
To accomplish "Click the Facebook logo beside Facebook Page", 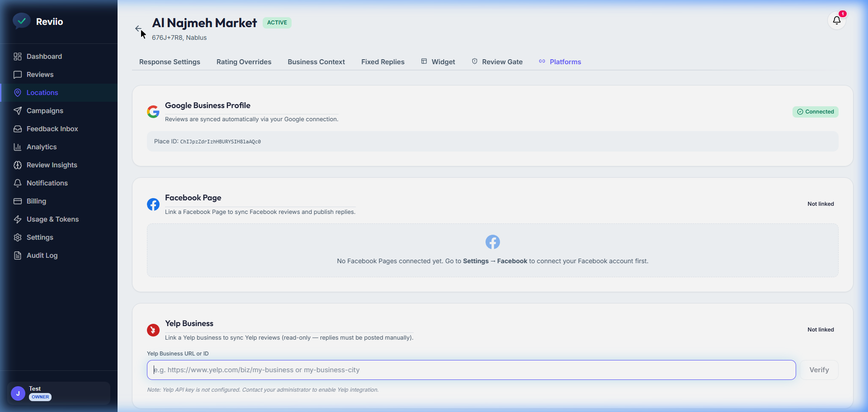I will click(153, 204).
